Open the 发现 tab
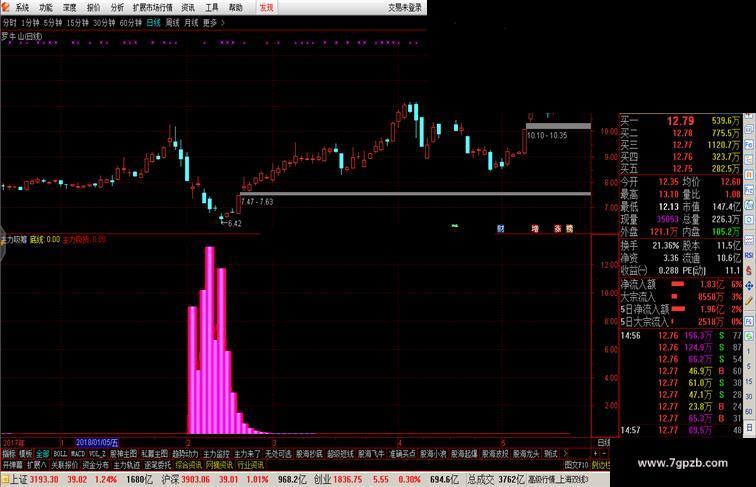 click(266, 8)
